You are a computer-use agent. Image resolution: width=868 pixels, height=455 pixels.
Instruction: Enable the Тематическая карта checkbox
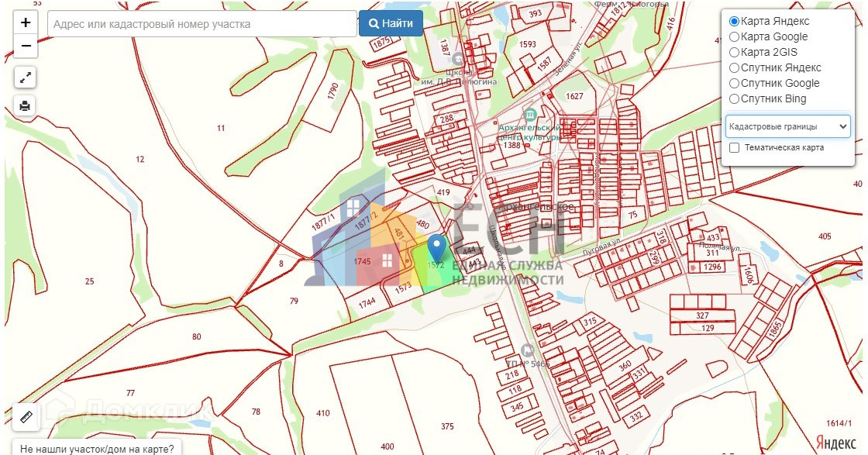[x=735, y=147]
